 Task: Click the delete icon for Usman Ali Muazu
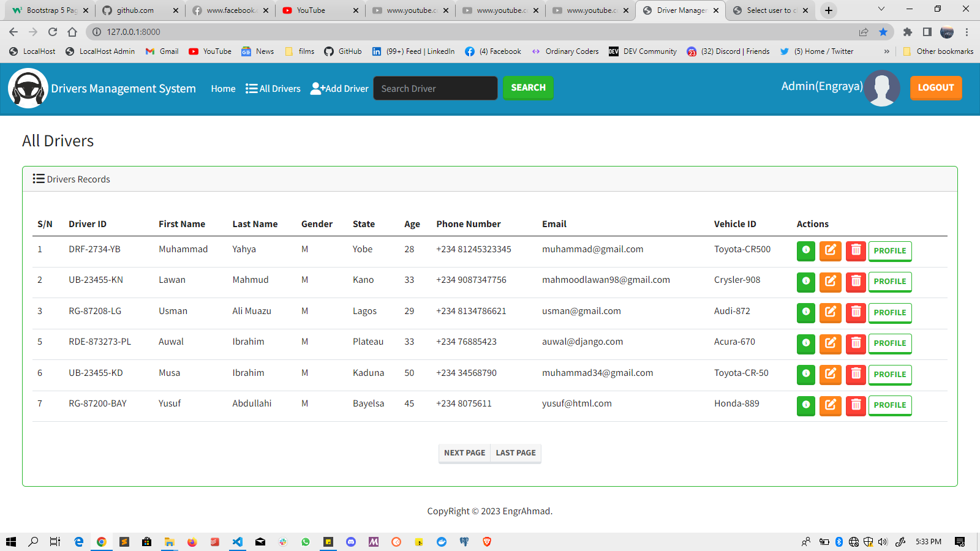click(856, 313)
